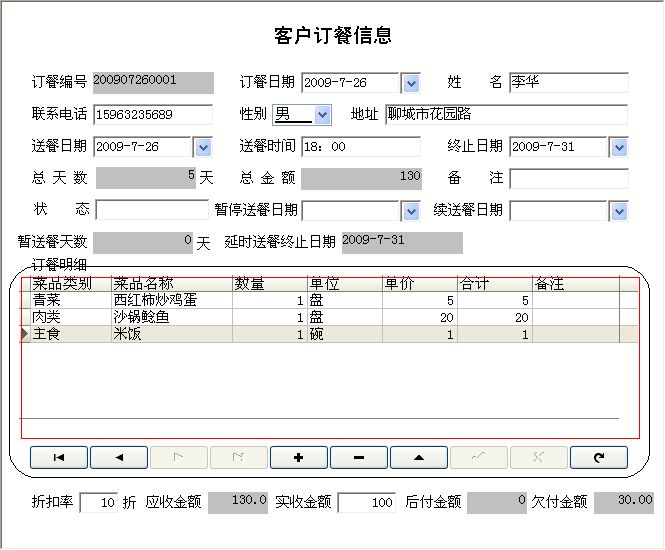Select the 沙锅鲶鱼 cell
Image resolution: width=665 pixels, height=550 pixels.
click(x=172, y=317)
